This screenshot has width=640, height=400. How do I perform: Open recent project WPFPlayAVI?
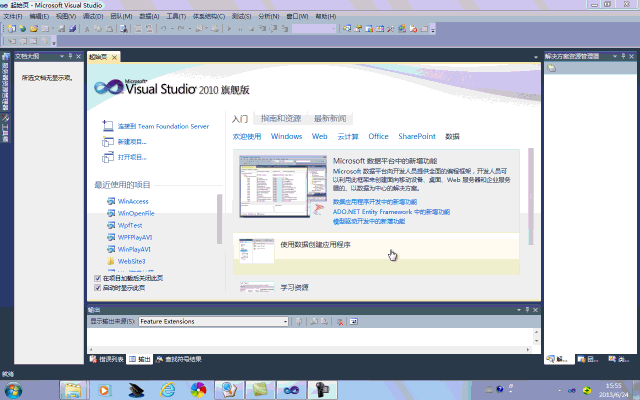[x=135, y=237]
